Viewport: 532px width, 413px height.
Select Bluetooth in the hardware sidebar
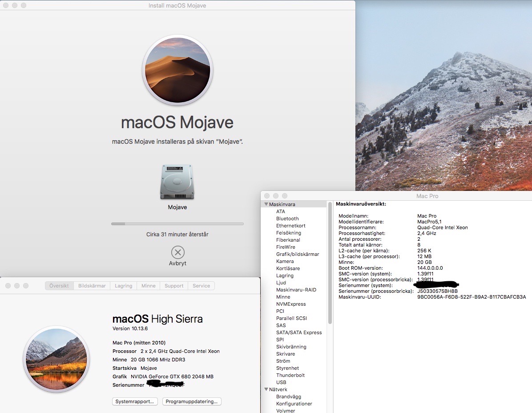pyautogui.click(x=287, y=219)
